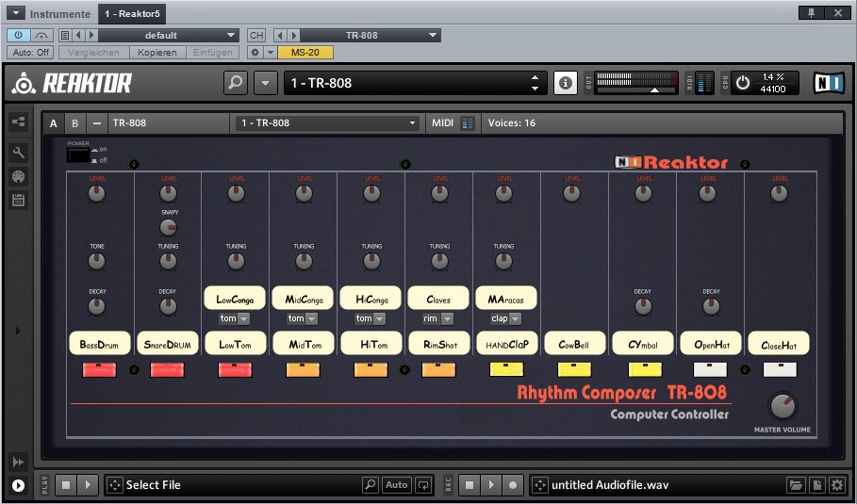Open the Claves rim selector dropdown
Screen dimensions: 857x504
tap(447, 318)
